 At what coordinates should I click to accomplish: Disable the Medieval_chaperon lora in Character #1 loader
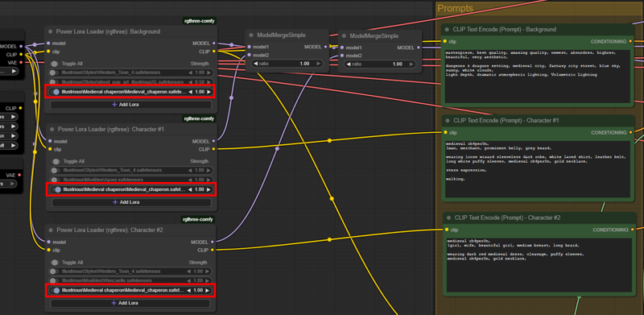point(57,189)
